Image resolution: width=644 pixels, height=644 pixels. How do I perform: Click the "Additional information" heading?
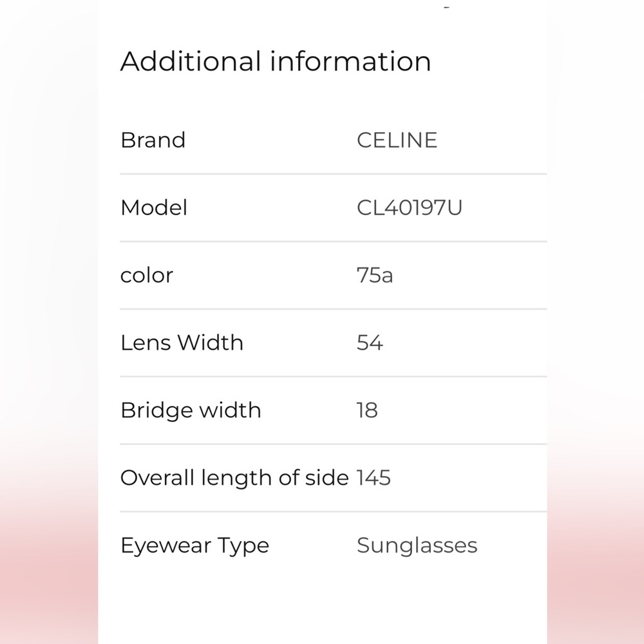[x=276, y=62]
